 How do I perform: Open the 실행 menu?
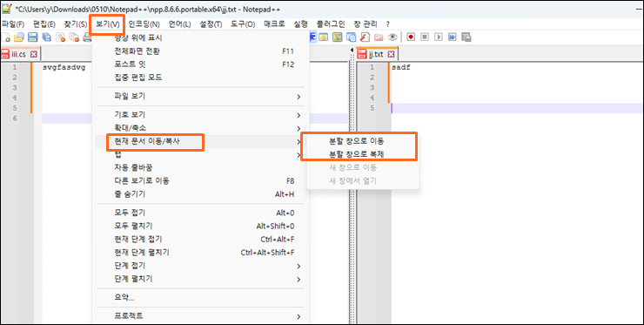pyautogui.click(x=300, y=24)
